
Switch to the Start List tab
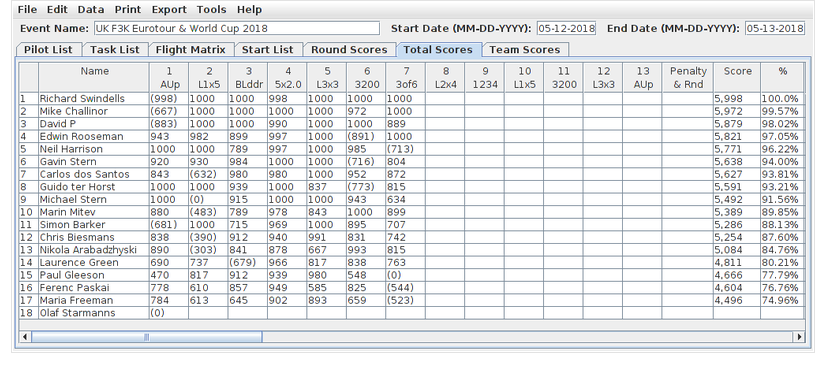tap(267, 49)
